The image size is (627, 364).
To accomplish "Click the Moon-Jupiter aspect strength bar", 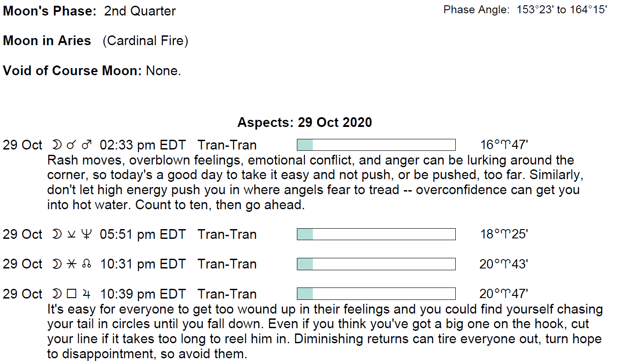I will coord(376,294).
